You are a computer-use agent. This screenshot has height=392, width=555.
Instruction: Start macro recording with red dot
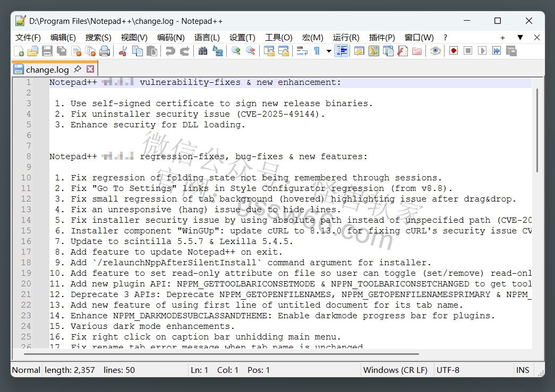point(454,51)
